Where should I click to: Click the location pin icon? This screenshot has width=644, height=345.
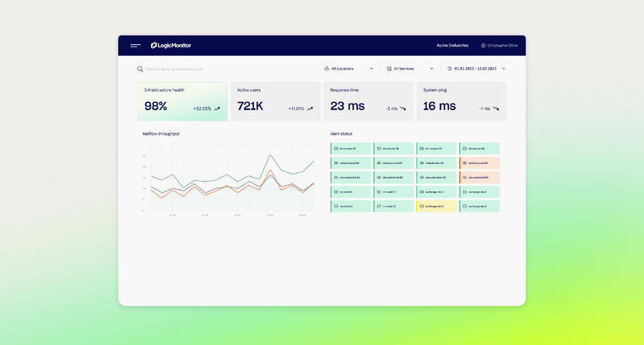click(x=327, y=69)
